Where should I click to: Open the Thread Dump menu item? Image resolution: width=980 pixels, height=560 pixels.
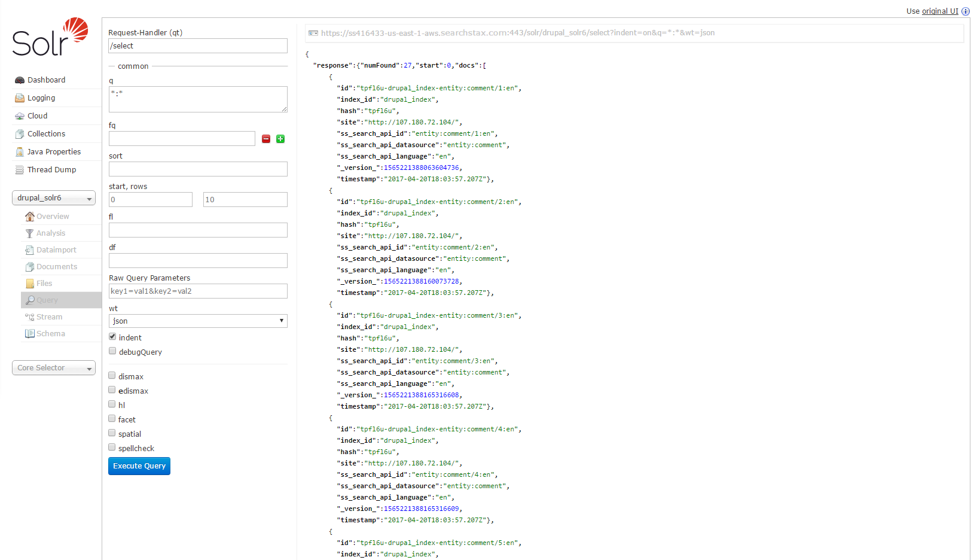(x=57, y=170)
